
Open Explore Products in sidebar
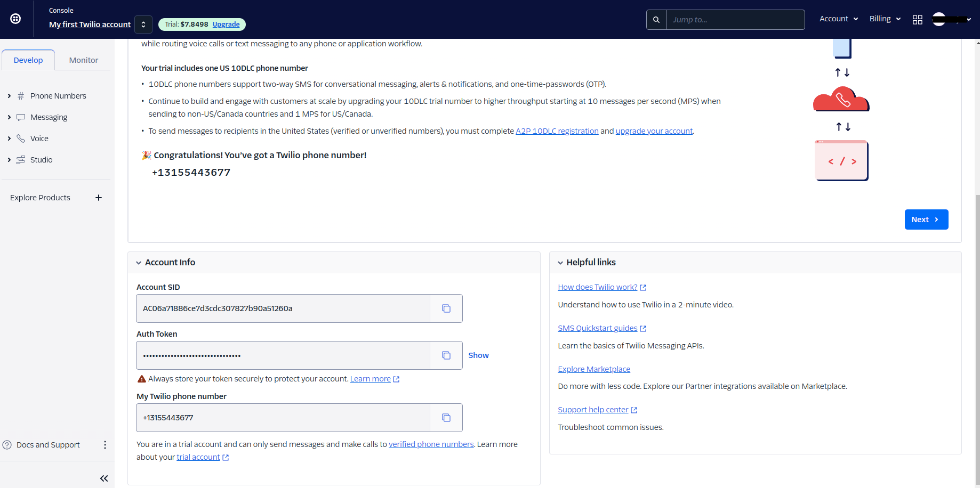[x=40, y=198]
